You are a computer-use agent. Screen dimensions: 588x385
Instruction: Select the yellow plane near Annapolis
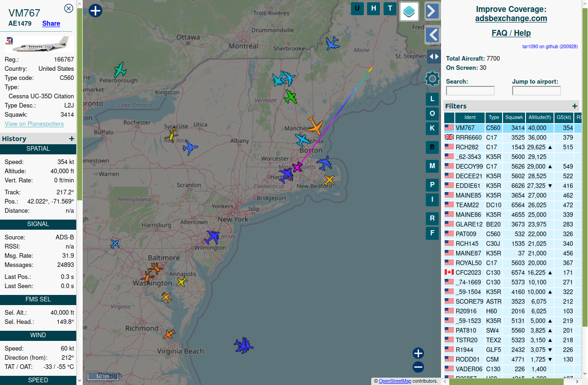tap(182, 282)
